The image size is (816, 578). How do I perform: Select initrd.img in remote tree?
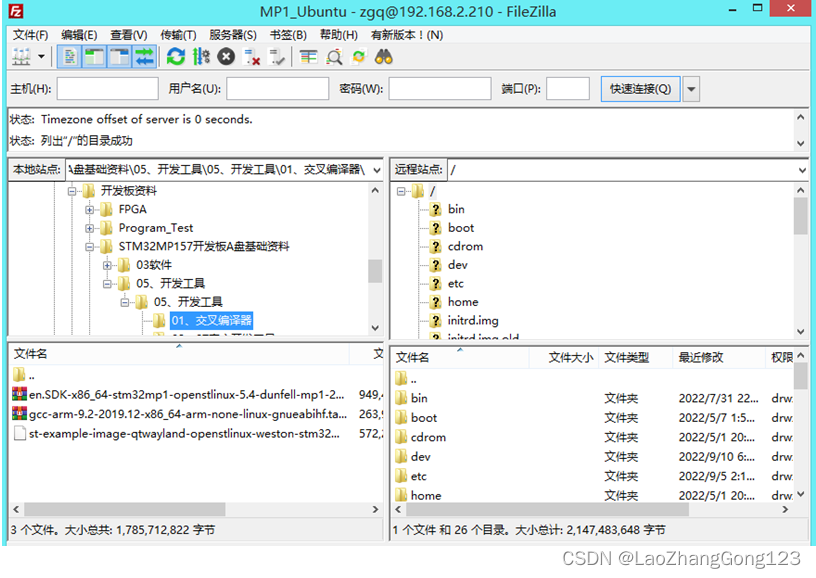point(473,320)
